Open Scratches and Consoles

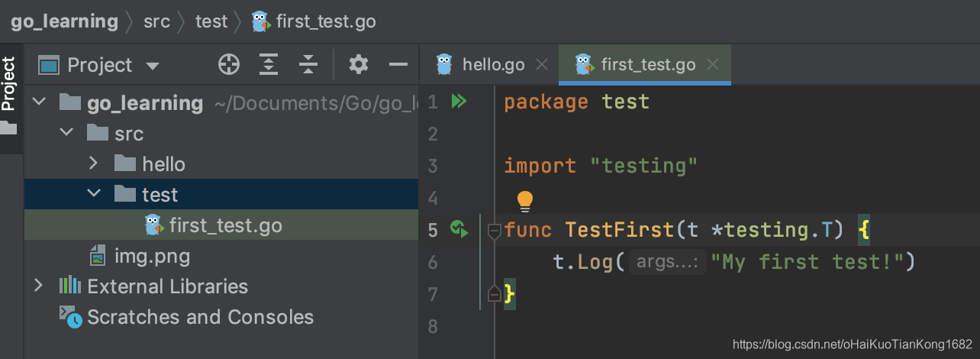pyautogui.click(x=200, y=317)
